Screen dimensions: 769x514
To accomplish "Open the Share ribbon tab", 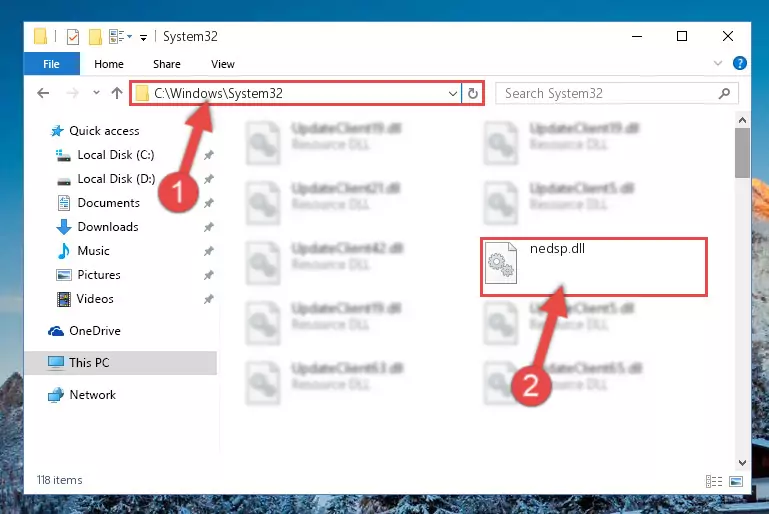I will point(167,64).
